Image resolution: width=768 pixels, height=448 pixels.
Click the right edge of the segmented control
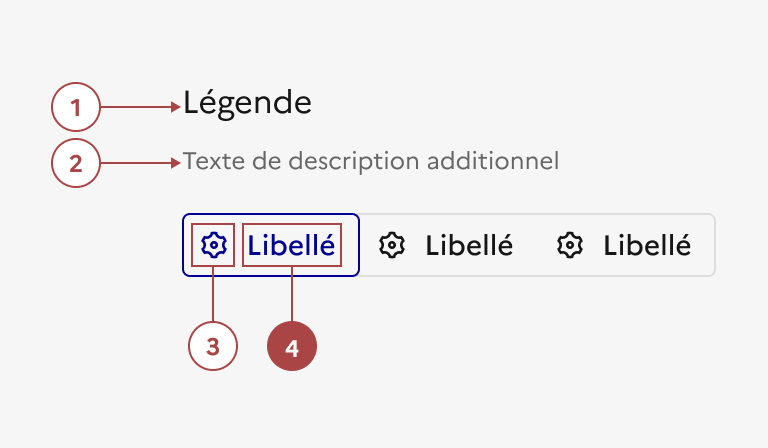pos(714,245)
